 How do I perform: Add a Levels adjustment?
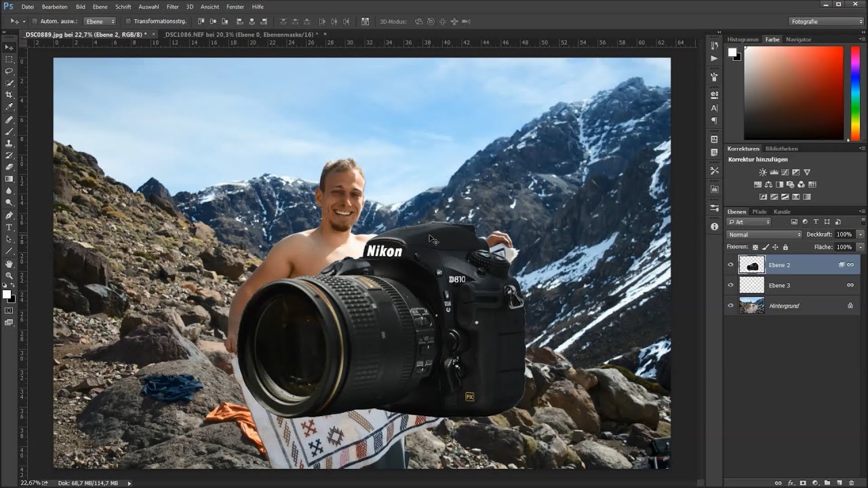774,172
